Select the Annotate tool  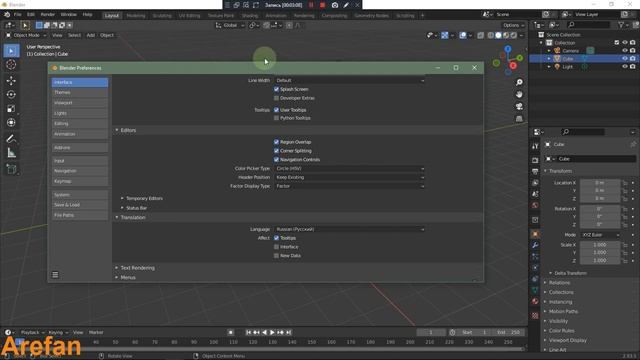pyautogui.click(x=11, y=139)
